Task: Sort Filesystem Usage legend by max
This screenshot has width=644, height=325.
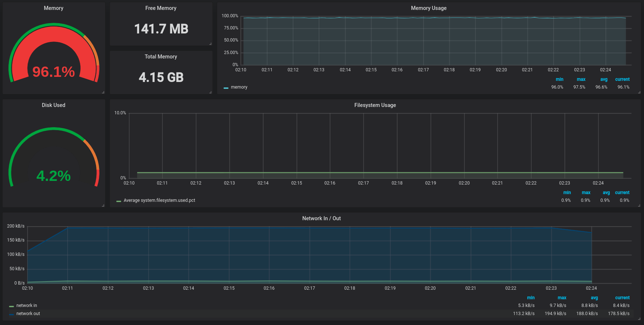Action: 586,193
